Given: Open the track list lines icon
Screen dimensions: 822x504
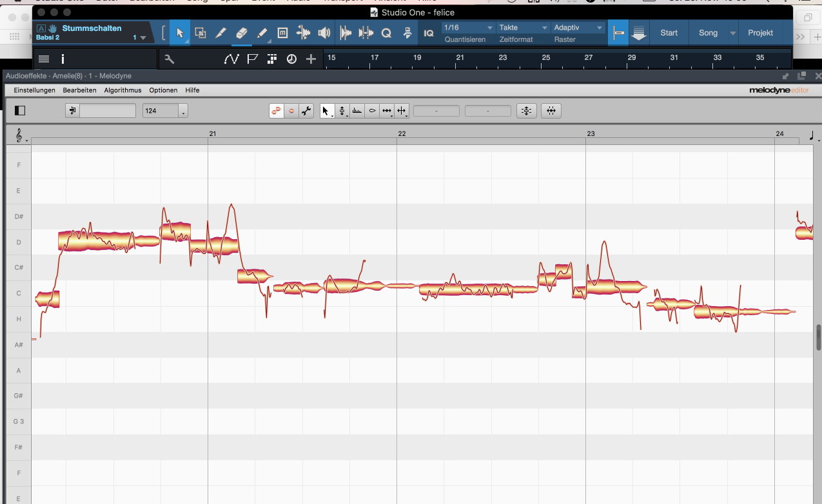Looking at the screenshot, I should click(44, 59).
